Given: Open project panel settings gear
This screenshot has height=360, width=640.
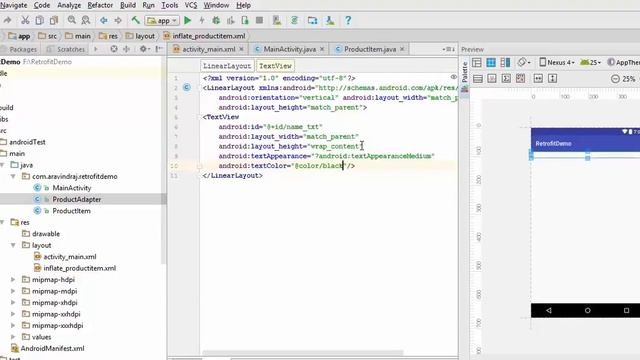Looking at the screenshot, I should click(144, 49).
